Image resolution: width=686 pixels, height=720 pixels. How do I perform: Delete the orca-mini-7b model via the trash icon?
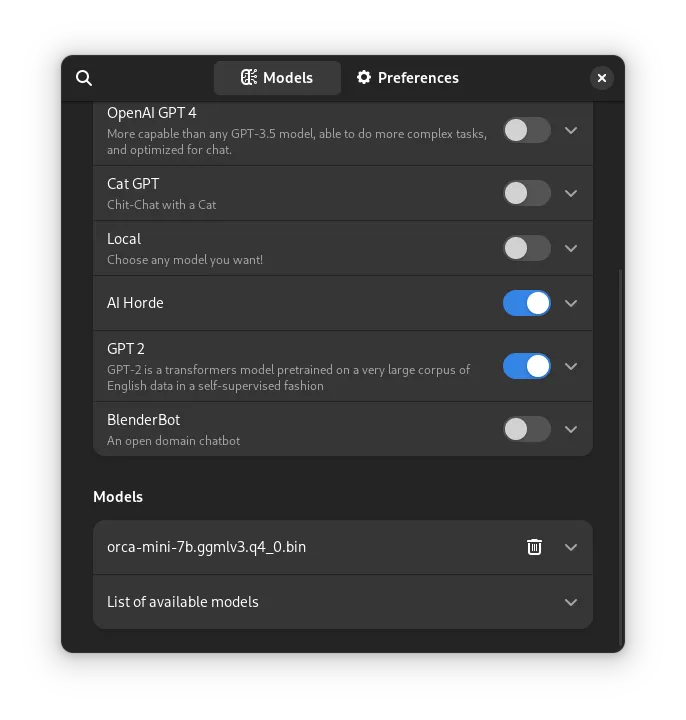pos(534,547)
